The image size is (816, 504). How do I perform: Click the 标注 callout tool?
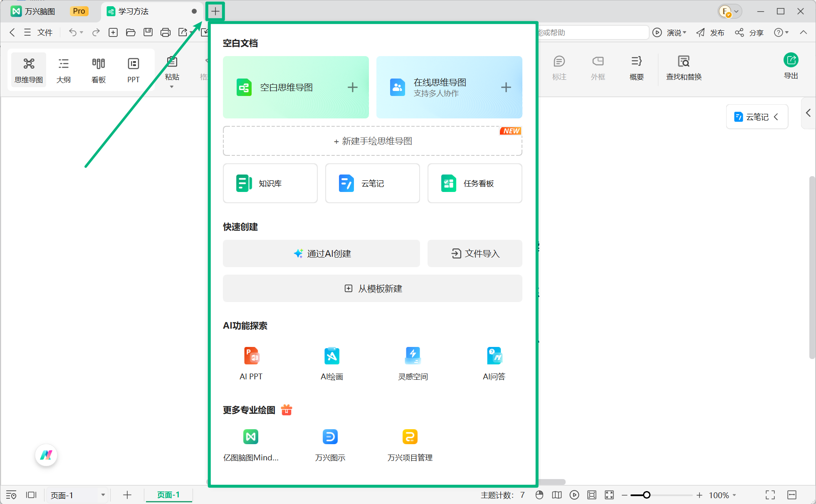559,68
